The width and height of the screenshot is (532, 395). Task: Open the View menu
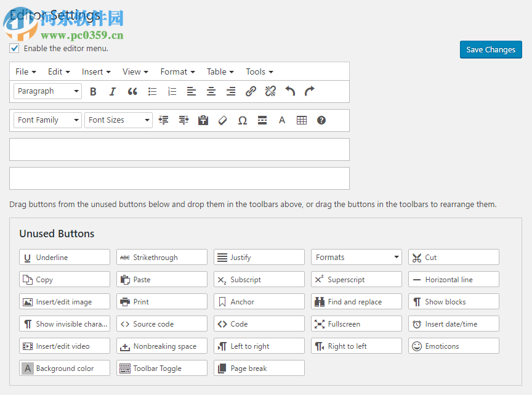(x=135, y=71)
